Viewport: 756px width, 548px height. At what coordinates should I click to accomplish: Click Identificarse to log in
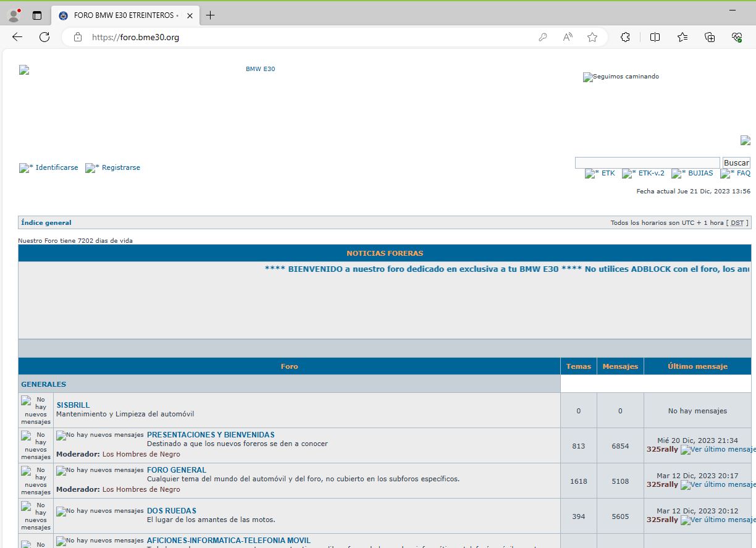point(57,167)
